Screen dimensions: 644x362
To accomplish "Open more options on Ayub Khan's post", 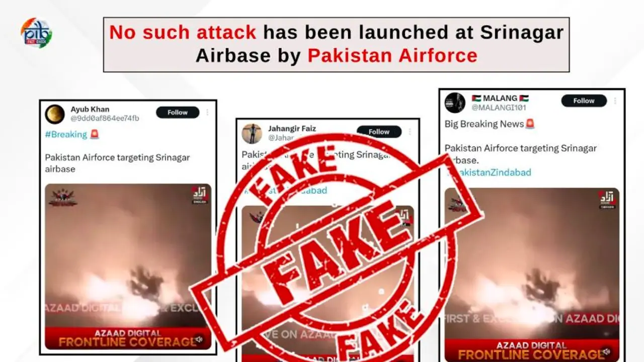I will click(207, 112).
